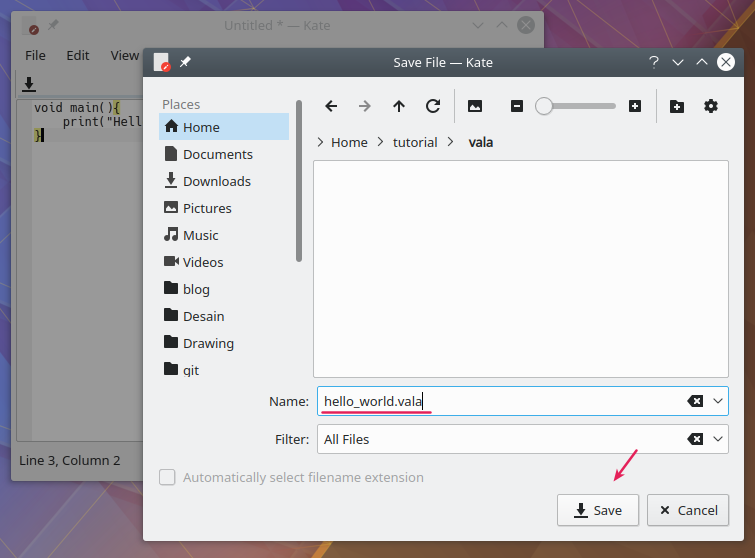Image resolution: width=755 pixels, height=558 pixels.
Task: Select Documents in the Places panel
Action: tap(217, 154)
